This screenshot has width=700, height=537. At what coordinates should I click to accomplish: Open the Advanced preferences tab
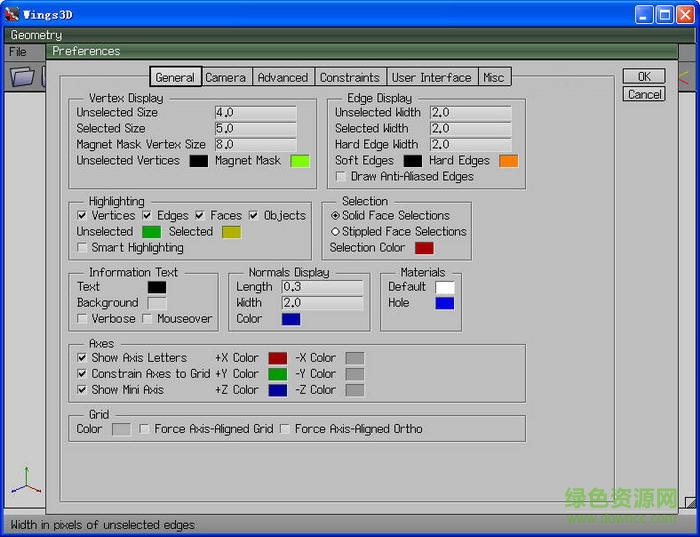[283, 77]
